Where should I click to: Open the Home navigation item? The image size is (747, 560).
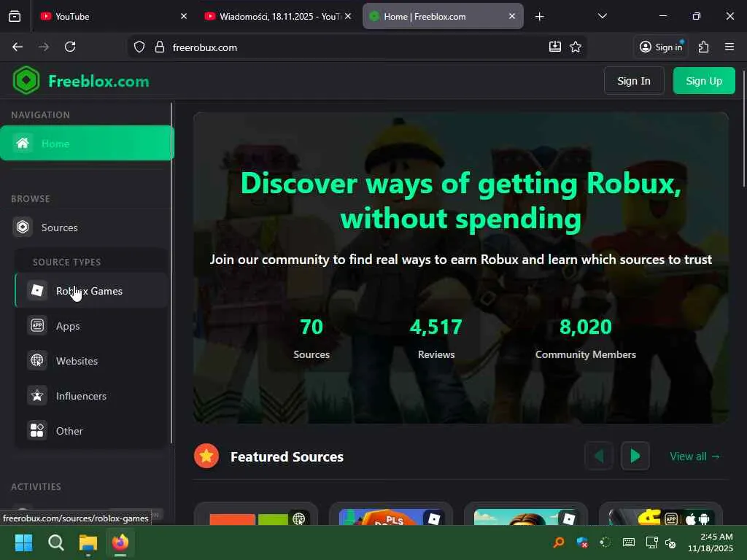pyautogui.click(x=88, y=144)
